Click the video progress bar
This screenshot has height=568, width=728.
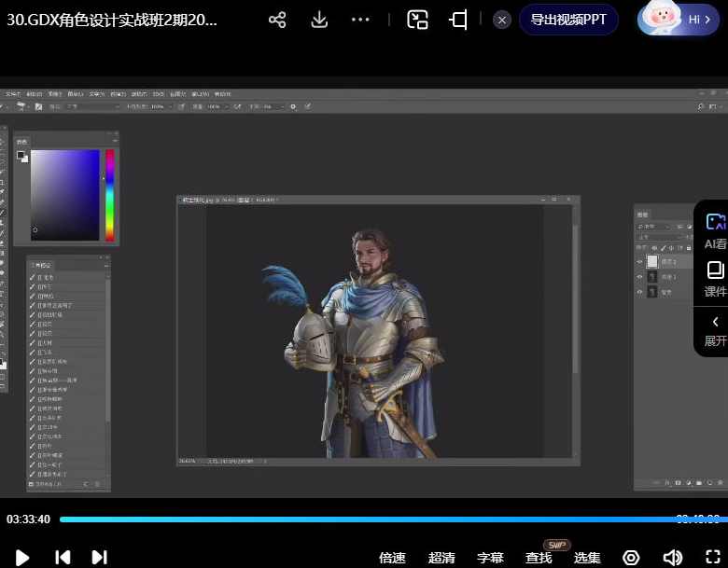point(373,520)
